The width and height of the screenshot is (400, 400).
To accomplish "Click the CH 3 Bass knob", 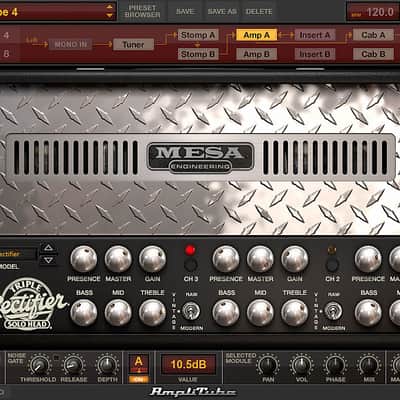I will click(x=84, y=313).
